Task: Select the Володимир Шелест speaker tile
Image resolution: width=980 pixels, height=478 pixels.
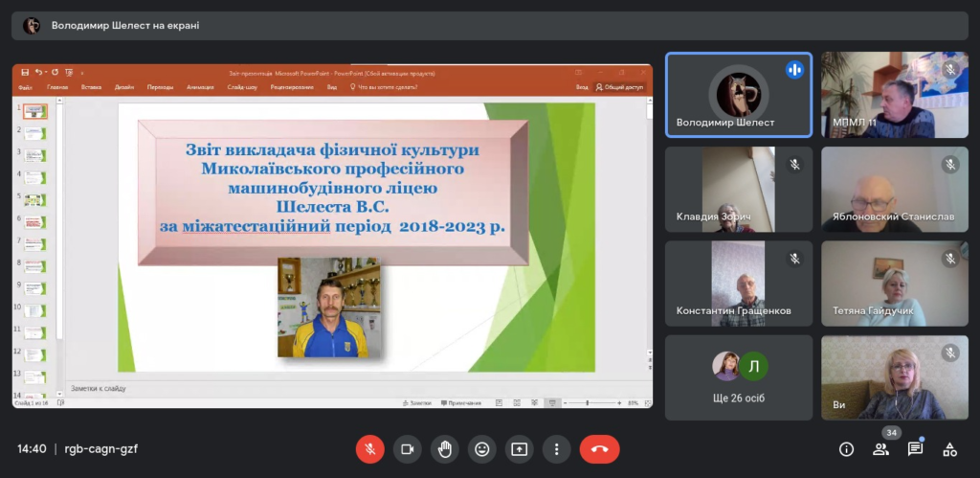Action: pos(739,95)
